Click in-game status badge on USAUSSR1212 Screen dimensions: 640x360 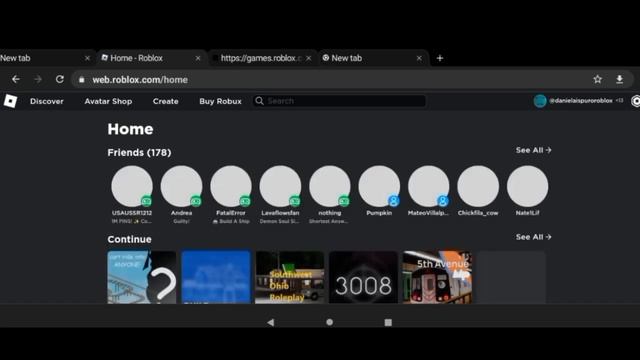(x=147, y=201)
